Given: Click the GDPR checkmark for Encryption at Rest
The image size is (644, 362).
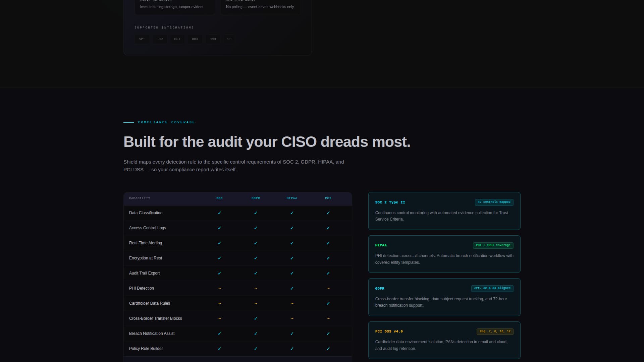Looking at the screenshot, I should [256, 258].
